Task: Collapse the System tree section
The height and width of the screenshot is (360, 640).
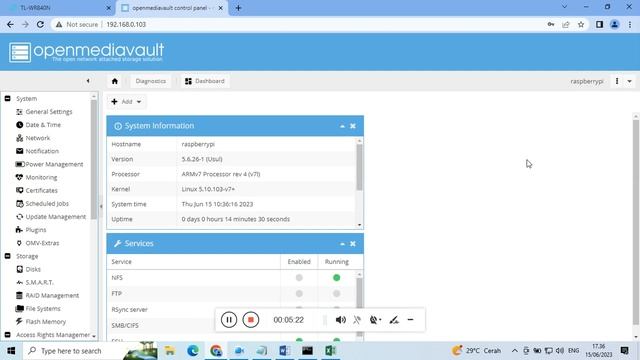Action: pos(7,98)
